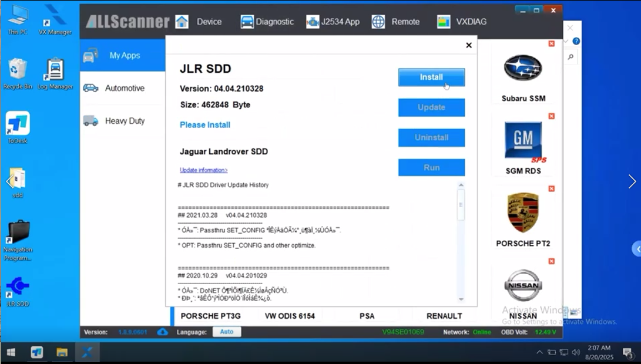
Task: Select the PORSCHE PT3G app label
Action: tap(210, 316)
